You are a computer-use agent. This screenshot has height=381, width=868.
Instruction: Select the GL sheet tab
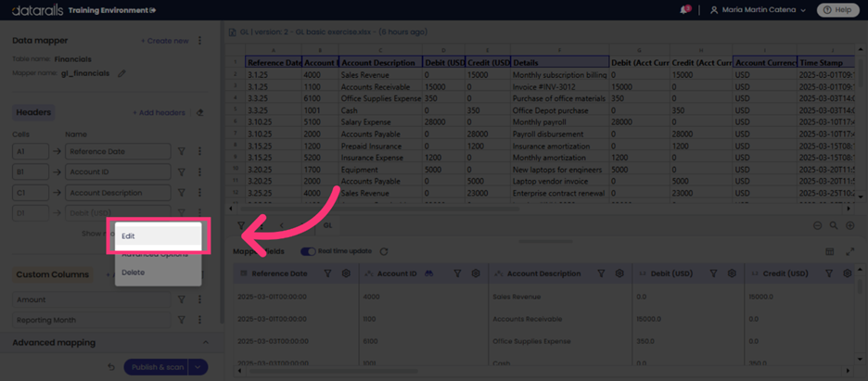click(327, 225)
